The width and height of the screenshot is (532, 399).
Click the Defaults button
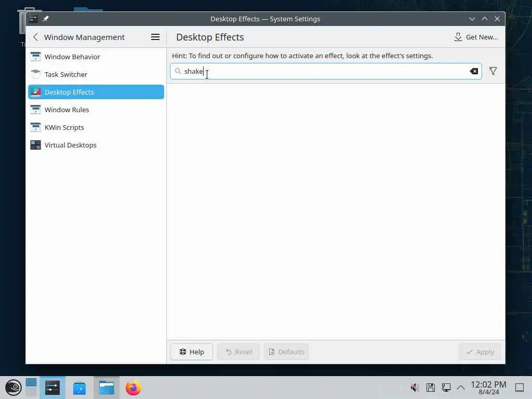tap(286, 352)
